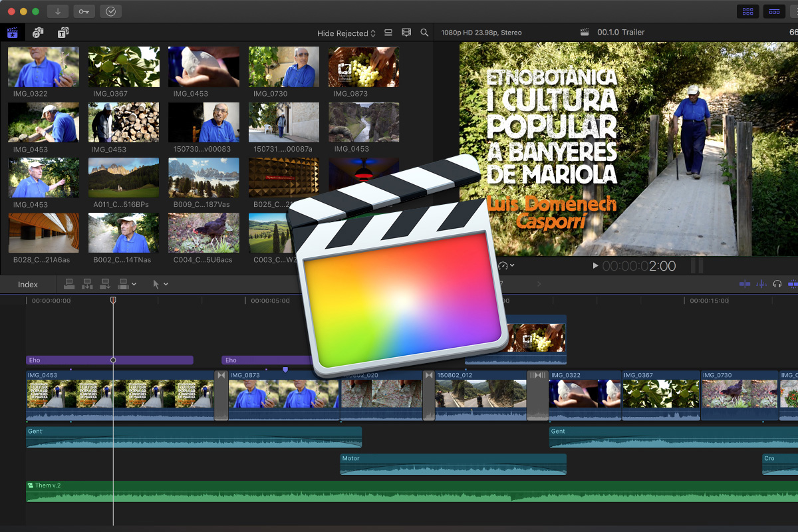Select Them v.2 music track
This screenshot has width=798, height=532.
[x=412, y=491]
